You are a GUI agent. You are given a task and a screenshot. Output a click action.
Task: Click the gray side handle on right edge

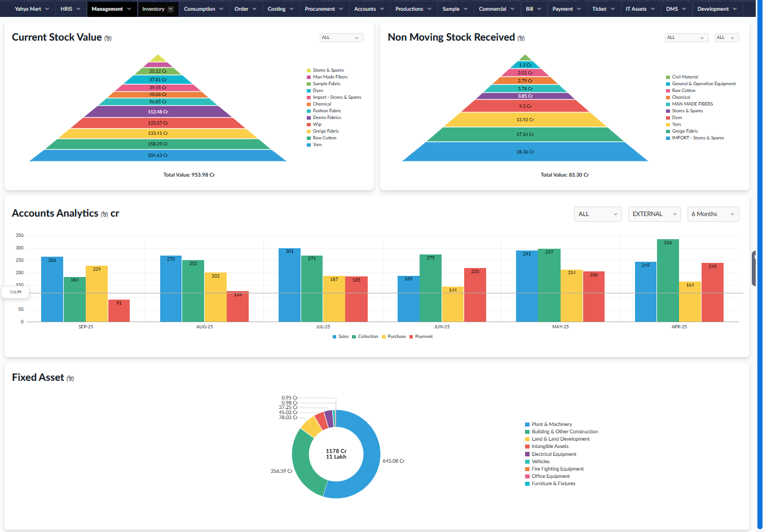(x=754, y=269)
